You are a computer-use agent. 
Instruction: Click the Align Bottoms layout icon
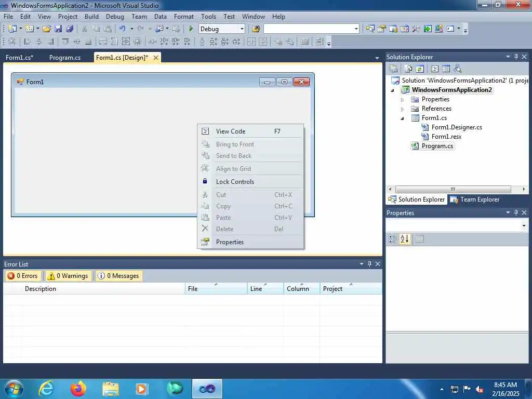pyautogui.click(x=88, y=42)
